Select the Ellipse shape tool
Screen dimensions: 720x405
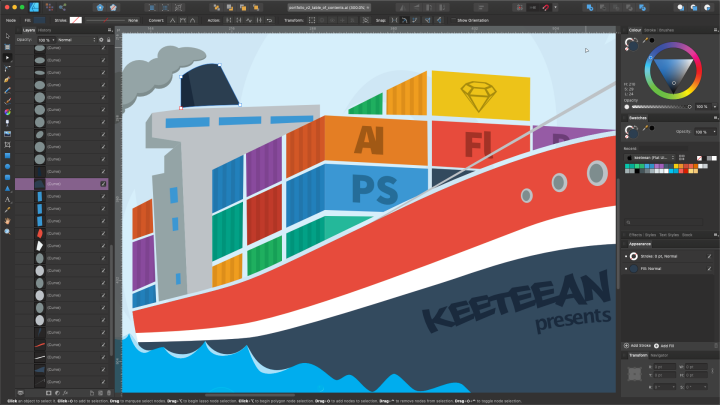[x=7, y=167]
